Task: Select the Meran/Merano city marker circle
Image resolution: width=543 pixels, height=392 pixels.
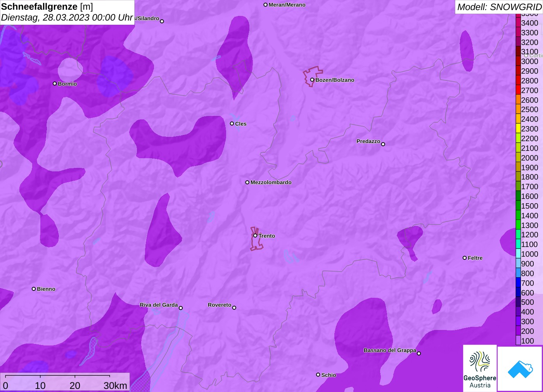Action: 265,5
